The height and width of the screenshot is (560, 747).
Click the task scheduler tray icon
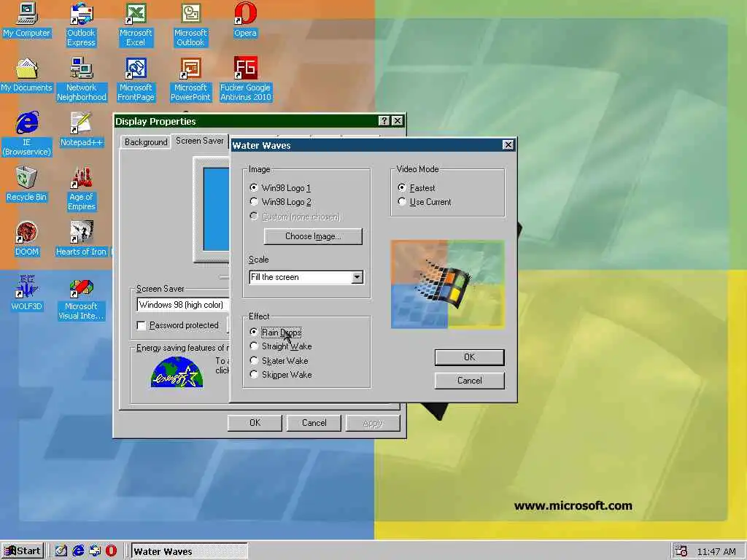point(681,551)
